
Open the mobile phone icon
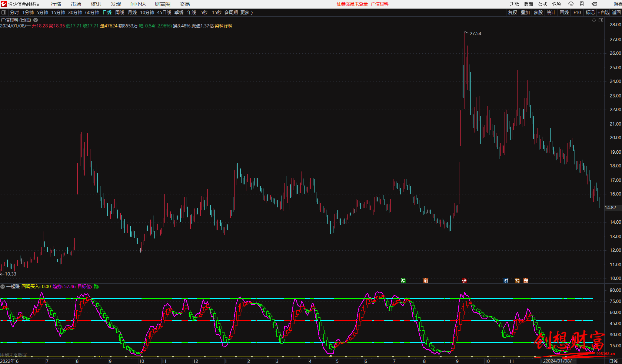(x=582, y=4)
